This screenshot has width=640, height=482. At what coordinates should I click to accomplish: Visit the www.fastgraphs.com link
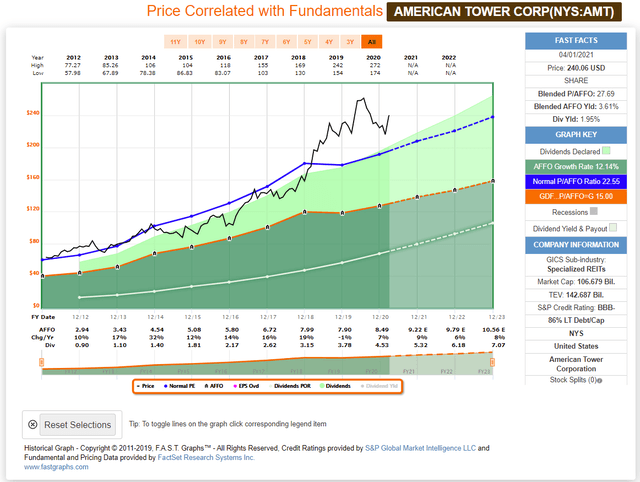point(56,467)
